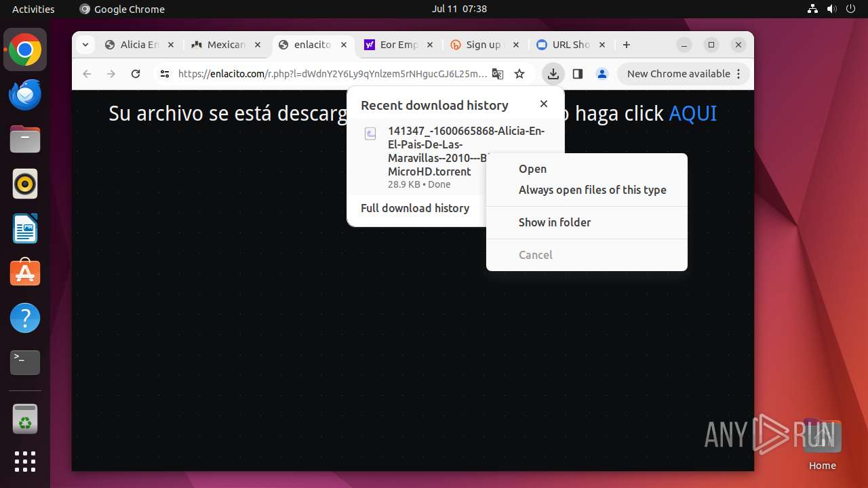Click the torrent file icon in downloads
The image size is (868, 488).
point(370,134)
